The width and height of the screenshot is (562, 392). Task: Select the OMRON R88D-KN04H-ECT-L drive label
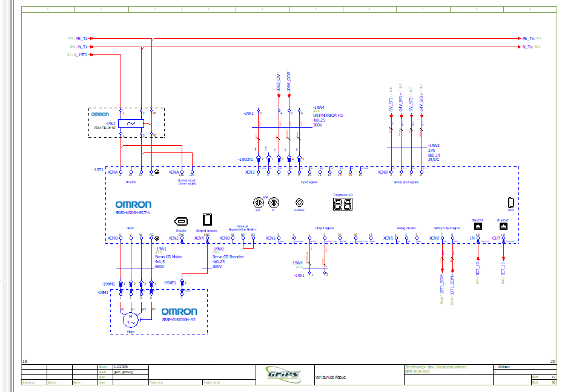[x=133, y=205]
